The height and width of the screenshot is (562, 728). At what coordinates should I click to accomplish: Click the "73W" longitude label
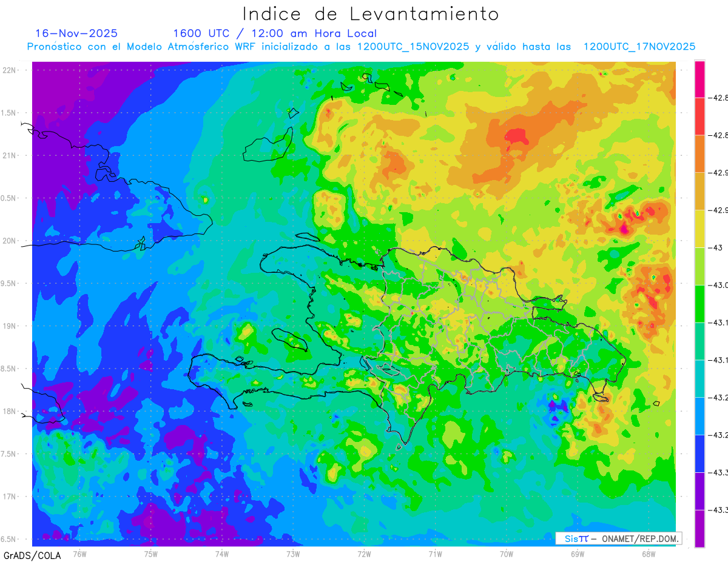pos(293,554)
